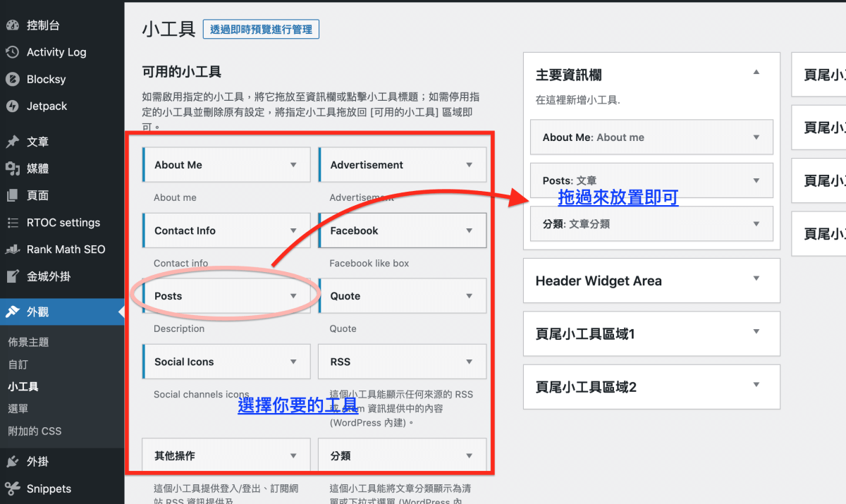The width and height of the screenshot is (846, 504).
Task: Click the Snippets scissors icon
Action: (x=12, y=488)
